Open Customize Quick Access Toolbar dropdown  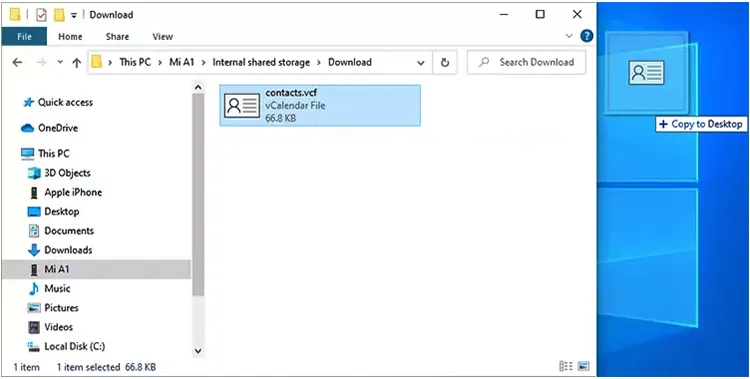(x=74, y=15)
